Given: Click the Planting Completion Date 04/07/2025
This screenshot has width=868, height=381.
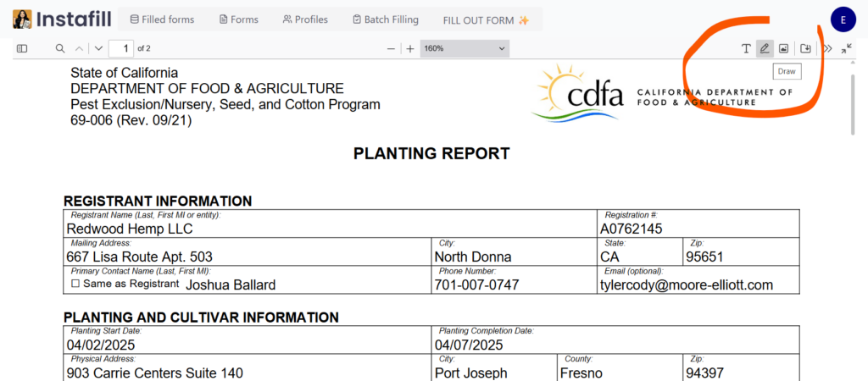Looking at the screenshot, I should [x=616, y=345].
